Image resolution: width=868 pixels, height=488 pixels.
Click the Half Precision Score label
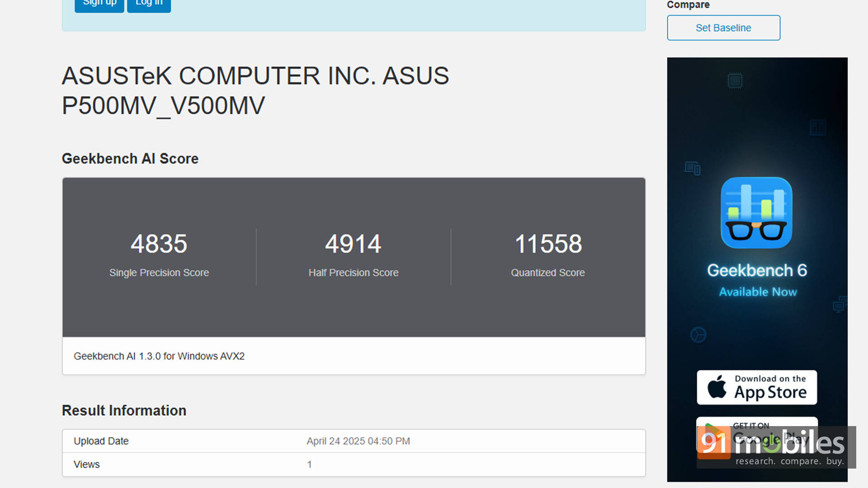pyautogui.click(x=354, y=272)
